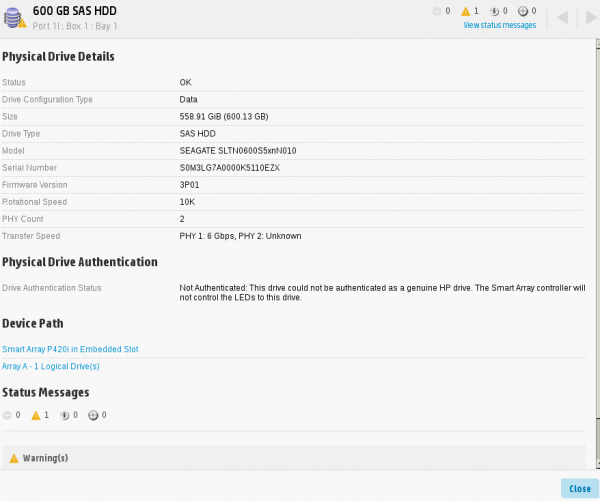Click the header informational status icon
Screen dimensions: 600x501
pyautogui.click(x=494, y=11)
